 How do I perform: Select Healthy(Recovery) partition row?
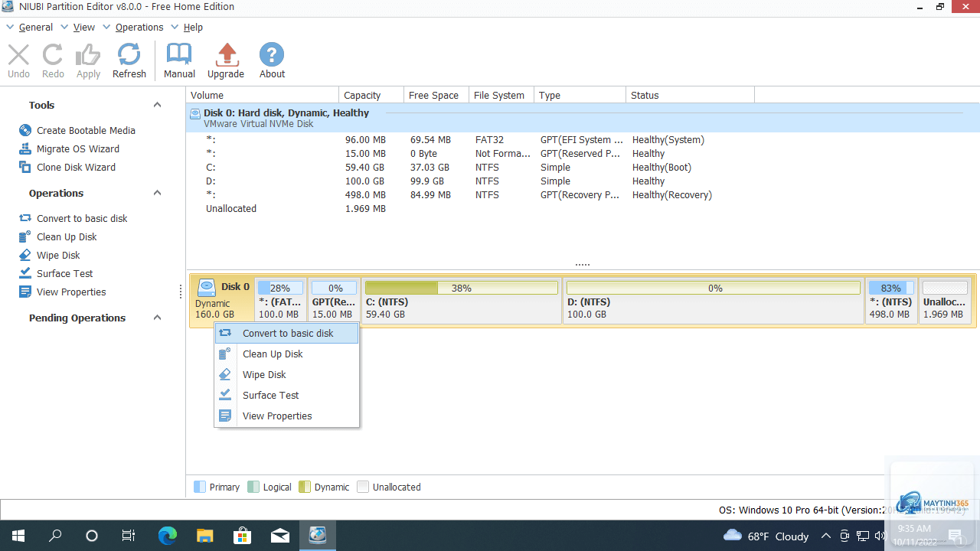[583, 194]
